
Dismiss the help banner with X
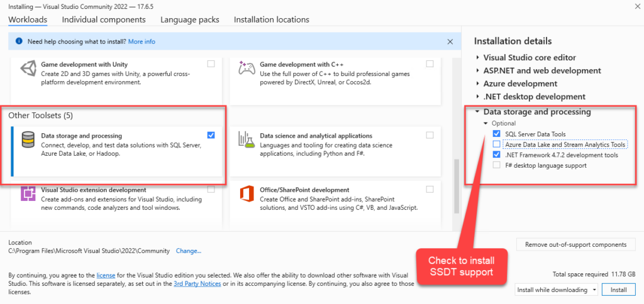450,41
